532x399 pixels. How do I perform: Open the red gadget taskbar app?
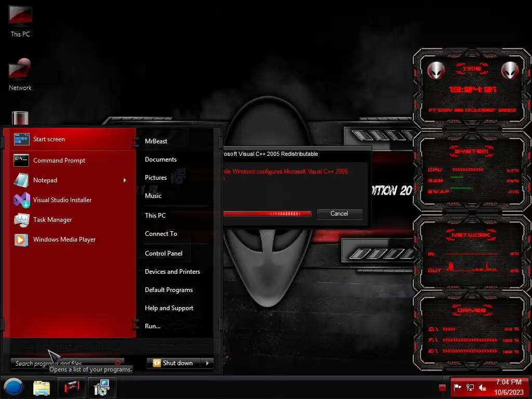click(x=71, y=387)
